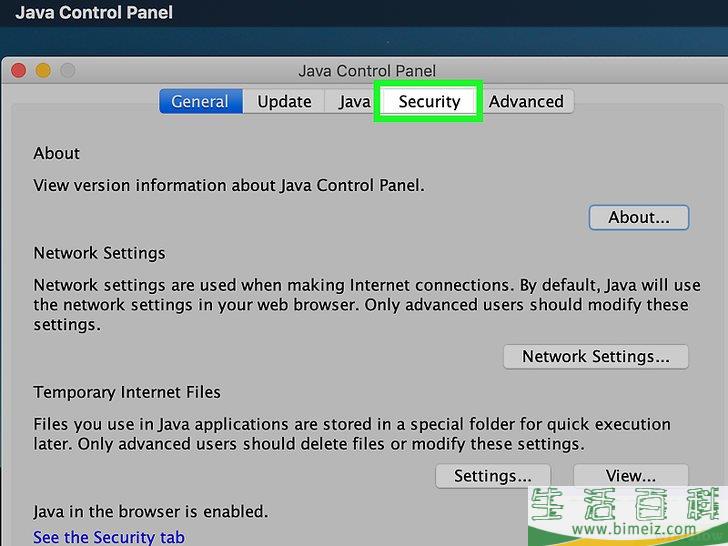Open the Advanced tab
This screenshot has height=546, width=728.
tap(526, 101)
